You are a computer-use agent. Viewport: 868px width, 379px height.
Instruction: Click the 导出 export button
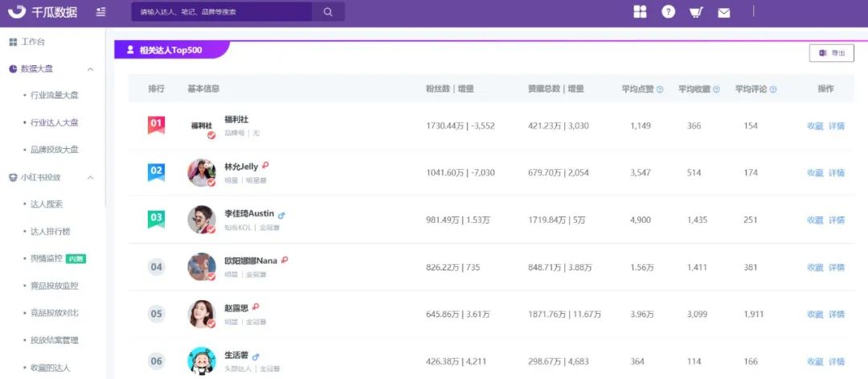point(832,53)
